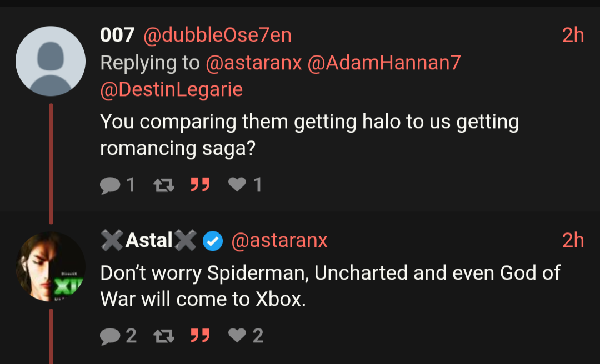Image resolution: width=600 pixels, height=364 pixels.
Task: Like Astal's tweet with the heart
Action: tap(237, 335)
